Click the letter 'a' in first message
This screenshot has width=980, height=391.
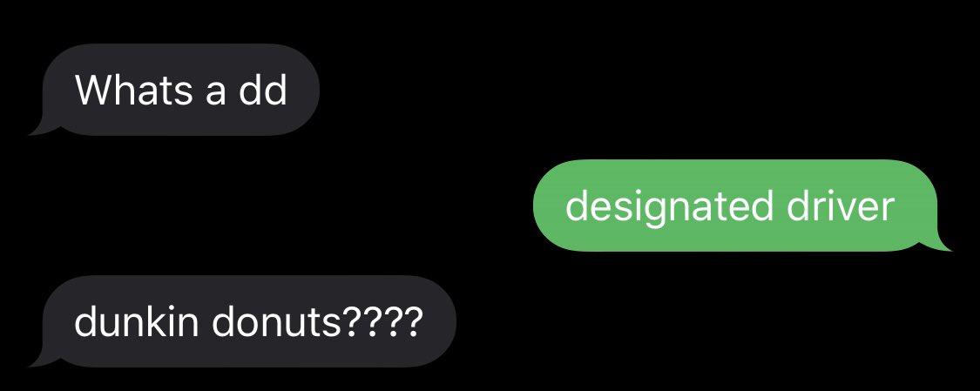[x=215, y=93]
